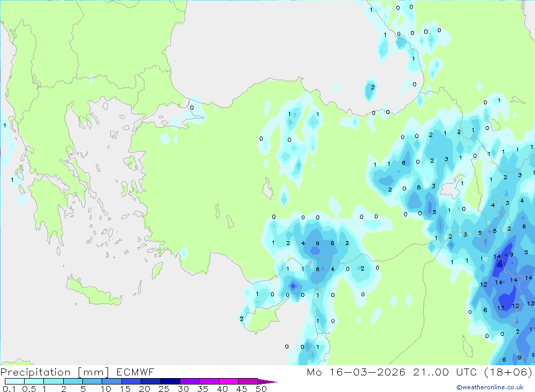The image size is (535, 392).
Task: Select the 10–15 mm legend color box
Action: pyautogui.click(x=112, y=381)
